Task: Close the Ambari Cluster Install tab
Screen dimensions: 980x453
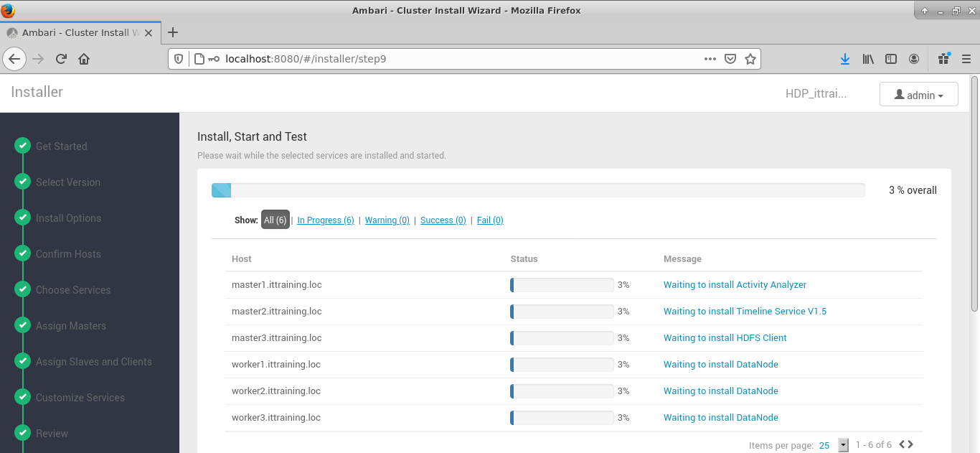Action: (149, 33)
